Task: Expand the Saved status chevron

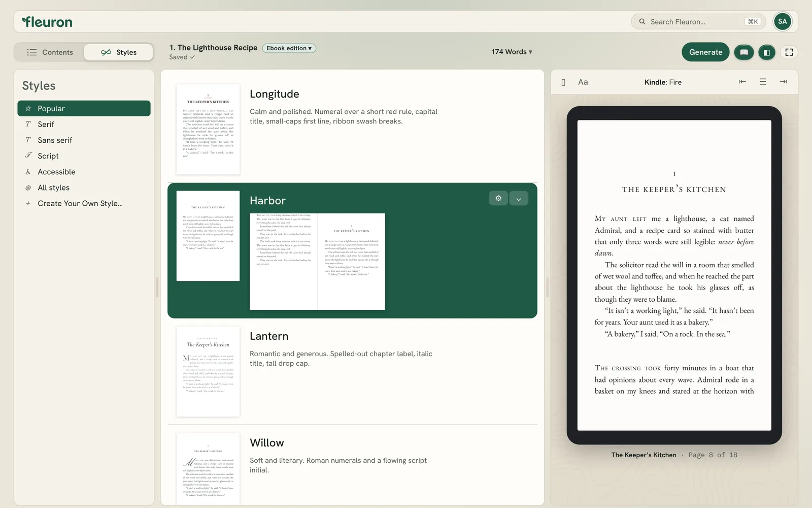Action: [x=192, y=57]
